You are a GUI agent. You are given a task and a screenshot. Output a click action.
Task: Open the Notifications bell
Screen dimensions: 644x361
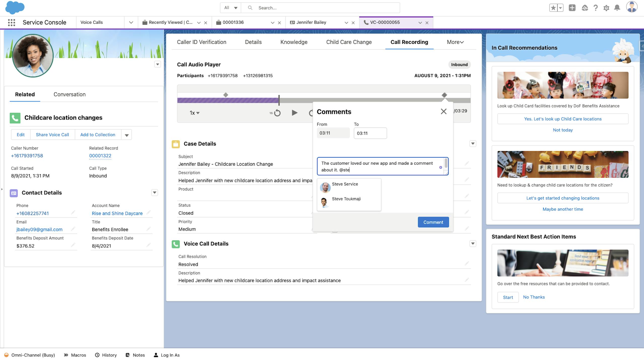coord(617,8)
